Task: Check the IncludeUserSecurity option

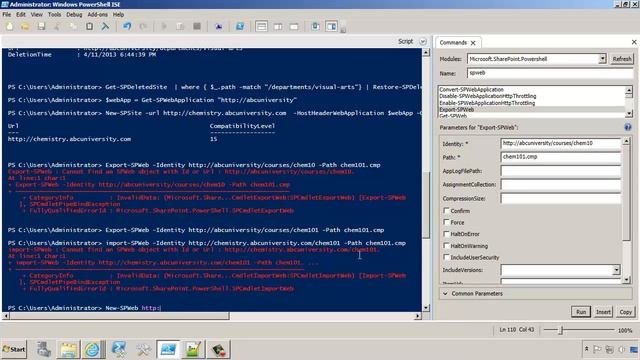Action: pyautogui.click(x=446, y=257)
